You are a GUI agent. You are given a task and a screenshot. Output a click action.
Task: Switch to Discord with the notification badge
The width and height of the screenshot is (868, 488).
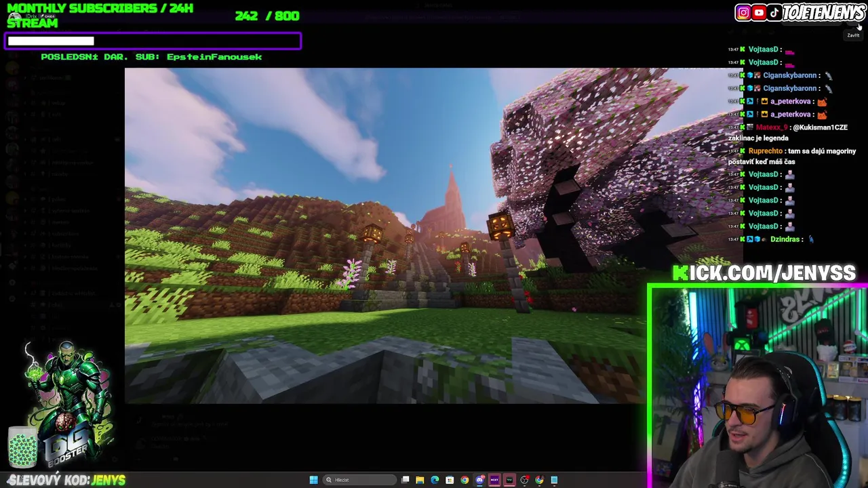pos(479,480)
